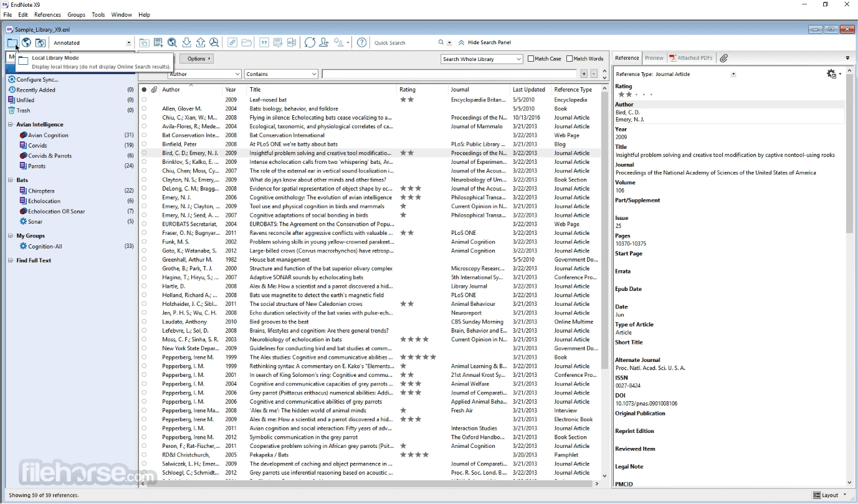This screenshot has height=504, width=858.
Task: Open the Online Search toolbar icon
Action: [x=173, y=42]
